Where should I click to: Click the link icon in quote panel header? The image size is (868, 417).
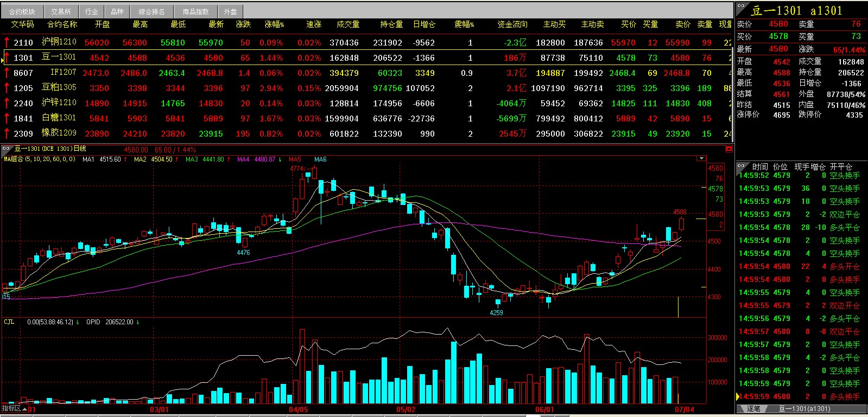[741, 6]
